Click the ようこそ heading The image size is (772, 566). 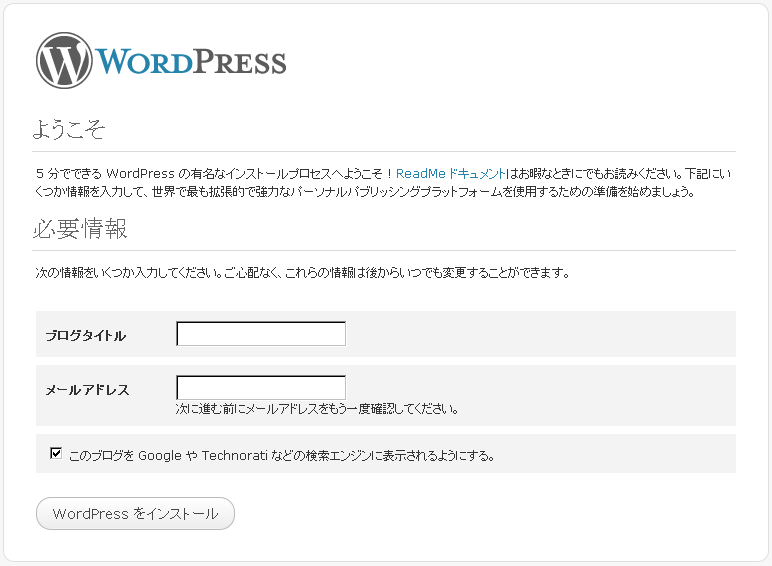[69, 129]
